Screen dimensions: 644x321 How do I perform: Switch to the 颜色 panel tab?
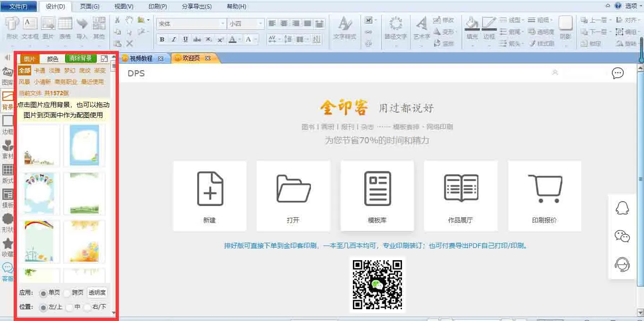tap(53, 59)
